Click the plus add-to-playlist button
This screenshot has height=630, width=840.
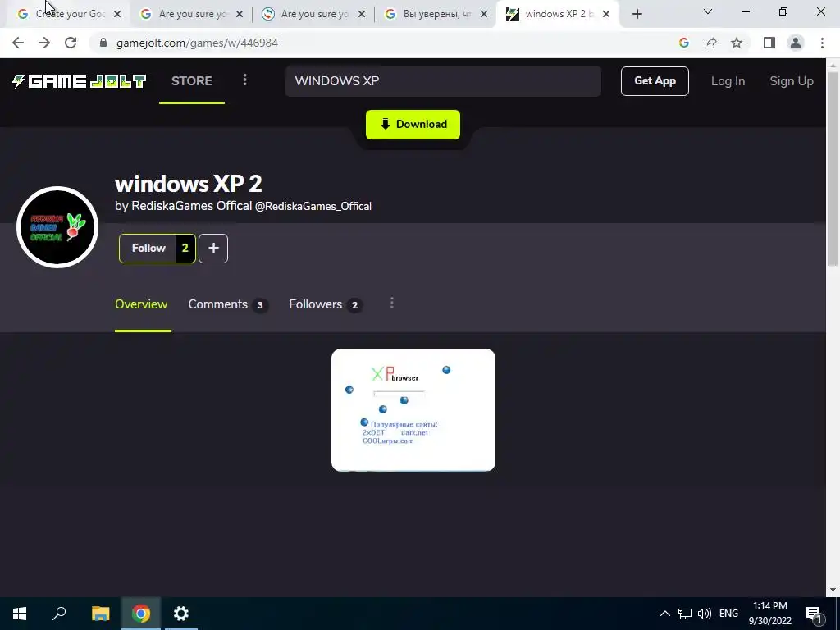pos(213,248)
